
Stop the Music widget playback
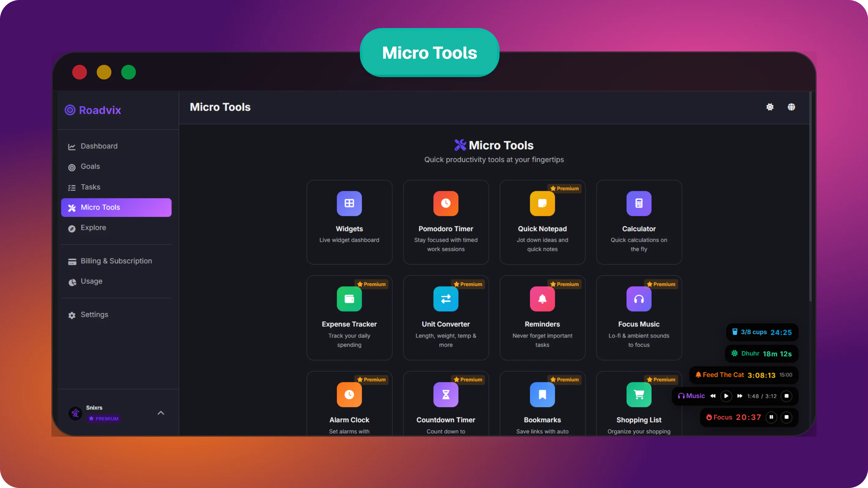(x=787, y=396)
